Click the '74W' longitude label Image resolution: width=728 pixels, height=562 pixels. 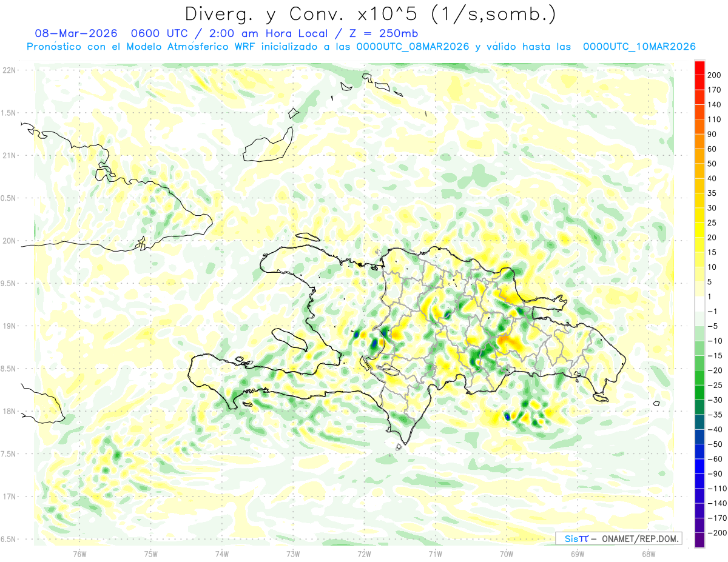coord(222,554)
